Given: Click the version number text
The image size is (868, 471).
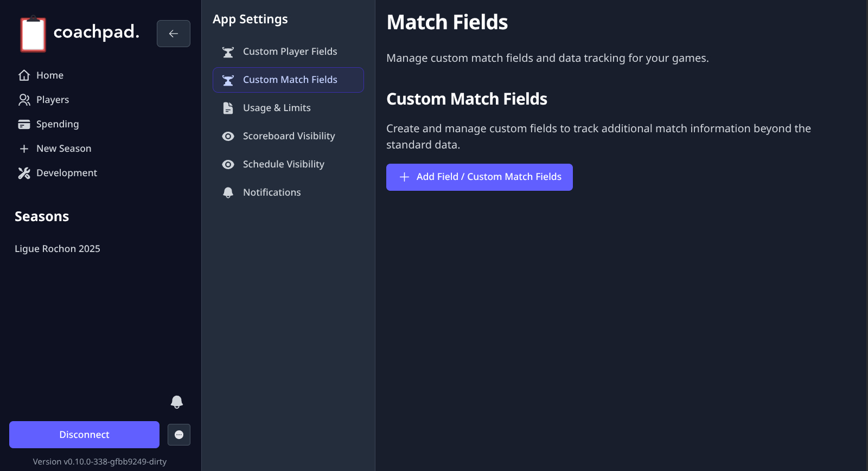Looking at the screenshot, I should (x=100, y=462).
